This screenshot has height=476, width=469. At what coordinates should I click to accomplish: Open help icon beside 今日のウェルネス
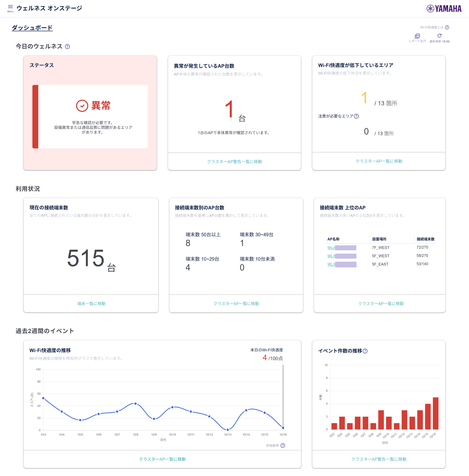click(x=68, y=47)
